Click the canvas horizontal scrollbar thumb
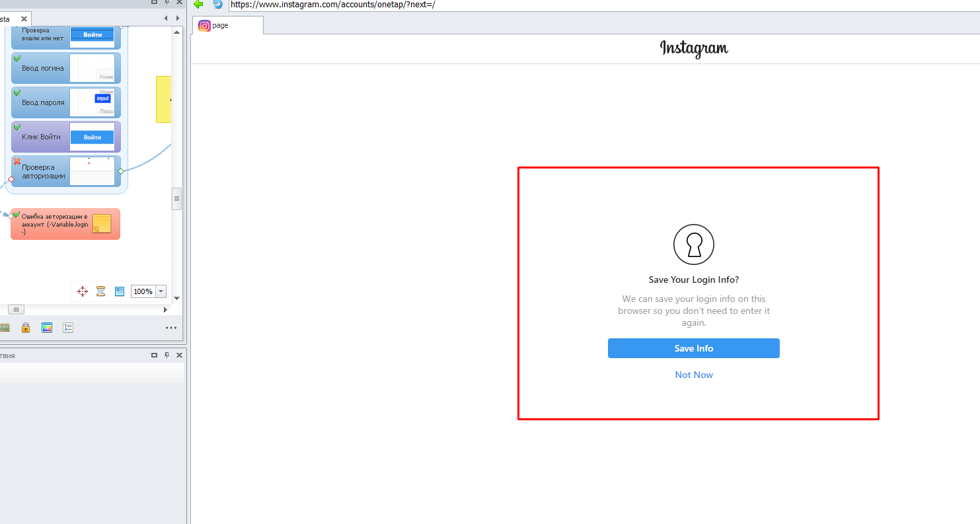980x524 pixels. tap(16, 309)
